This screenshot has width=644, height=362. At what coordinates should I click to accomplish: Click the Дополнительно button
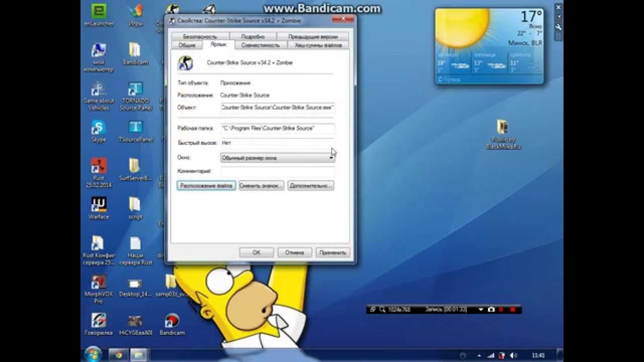311,186
